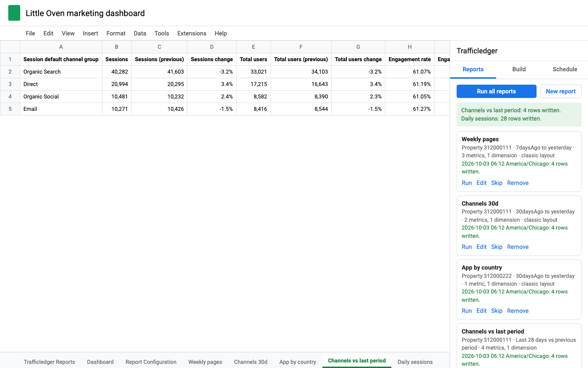Click the Run all reports button
Screen dimensions: 588x368
pyautogui.click(x=497, y=91)
